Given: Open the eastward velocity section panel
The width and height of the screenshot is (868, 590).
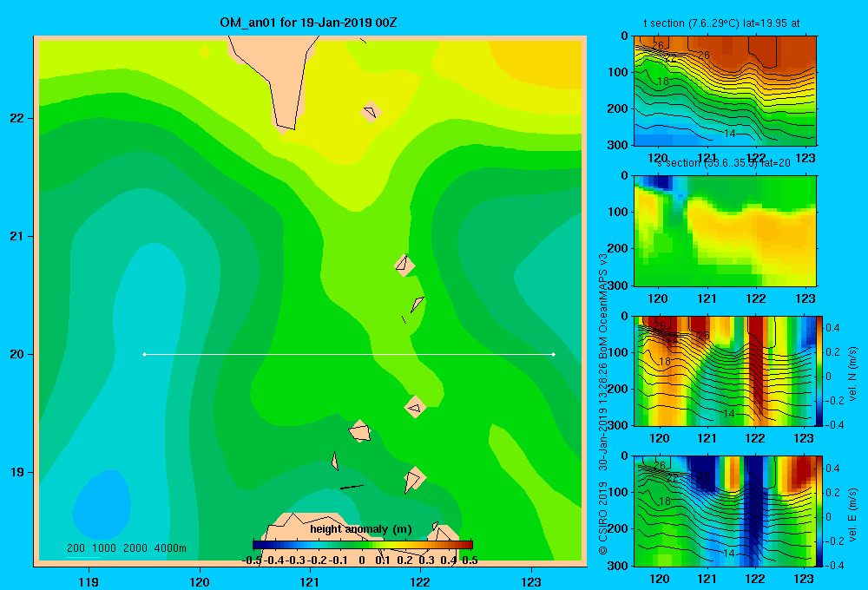Looking at the screenshot, I should click(725, 511).
